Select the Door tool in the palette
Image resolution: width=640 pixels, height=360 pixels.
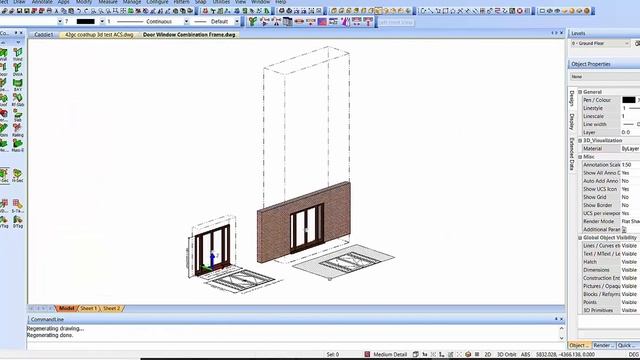(4, 69)
